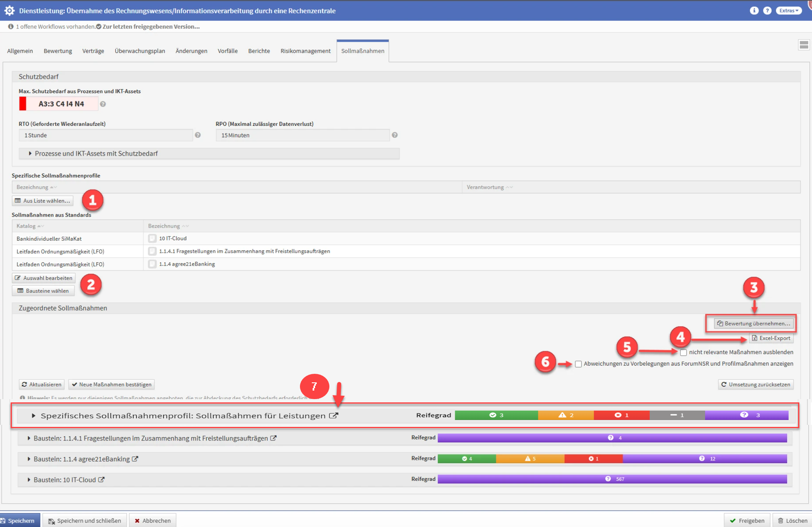Viewport: 812px width, 527px height.
Task: Click help icon next to RTO field
Action: point(198,135)
